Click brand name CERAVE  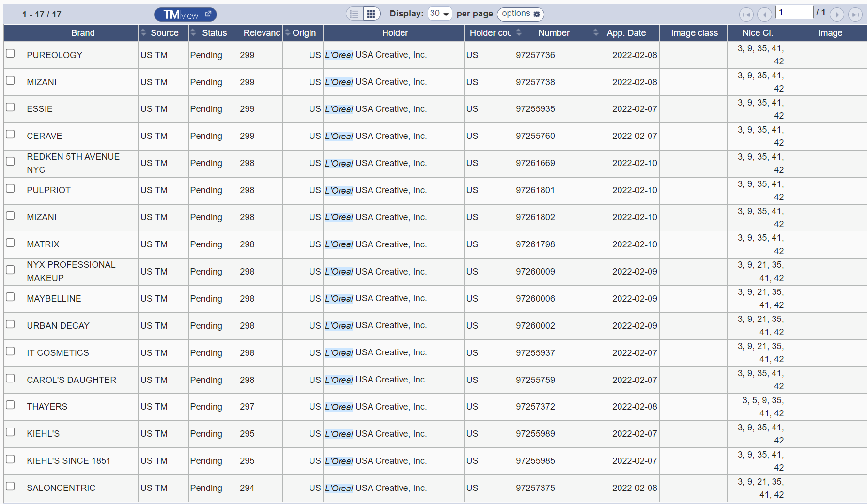45,136
